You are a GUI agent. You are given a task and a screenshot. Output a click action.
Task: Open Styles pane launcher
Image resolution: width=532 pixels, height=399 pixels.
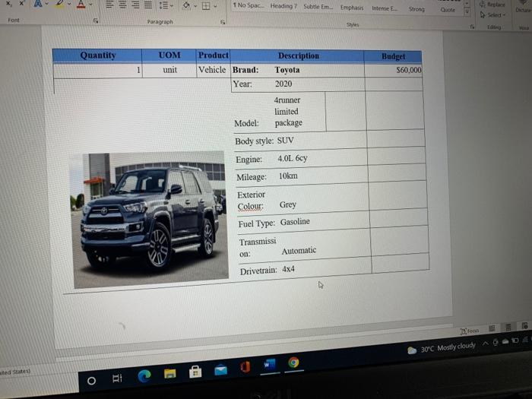[x=472, y=27]
